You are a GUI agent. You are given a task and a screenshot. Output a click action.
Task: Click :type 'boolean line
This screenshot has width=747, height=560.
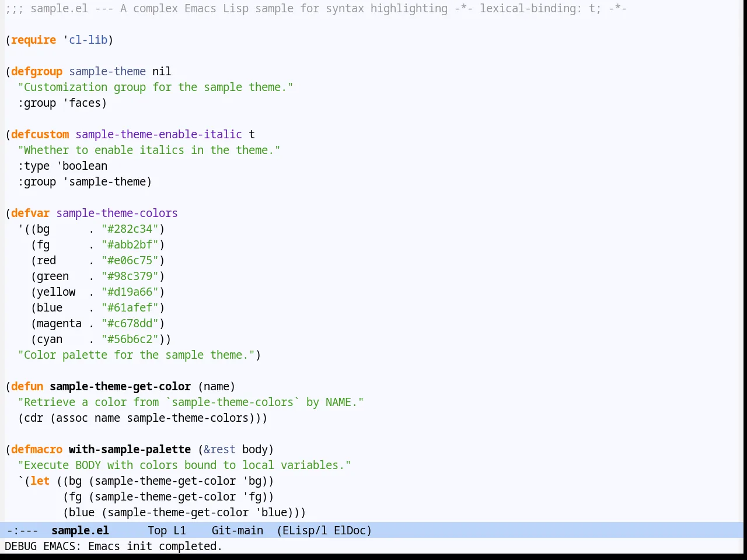62,166
